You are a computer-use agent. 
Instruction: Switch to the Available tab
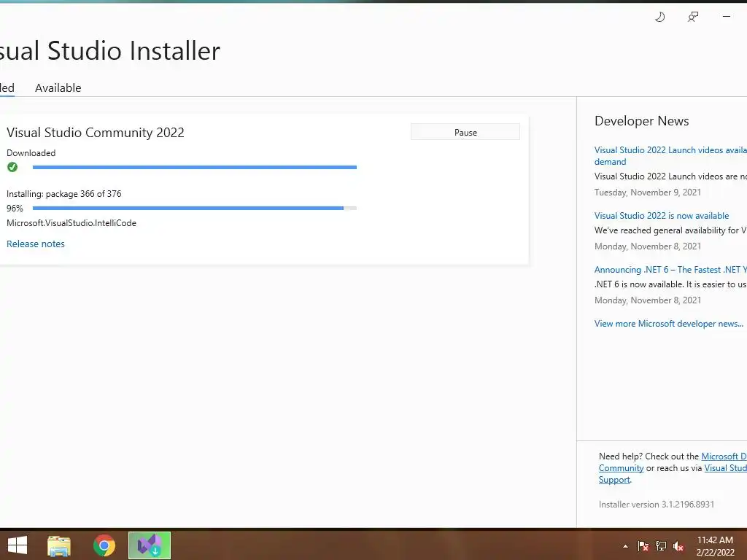(58, 88)
